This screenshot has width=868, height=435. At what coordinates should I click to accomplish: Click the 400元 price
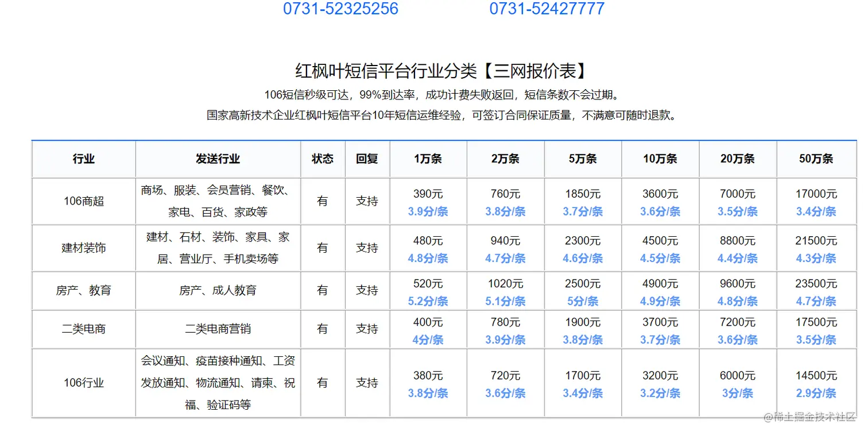coord(428,322)
